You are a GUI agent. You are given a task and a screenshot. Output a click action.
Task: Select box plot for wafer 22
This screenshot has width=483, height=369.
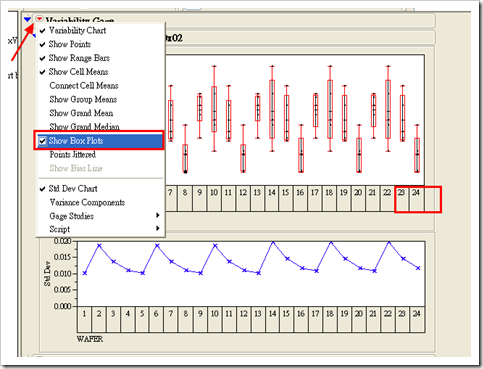coord(388,109)
